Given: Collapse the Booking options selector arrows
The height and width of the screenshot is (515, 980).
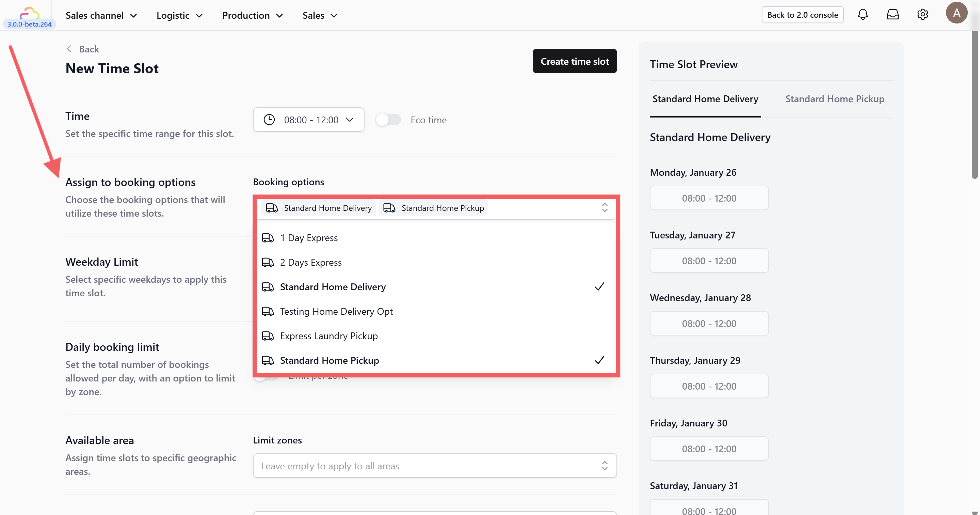Looking at the screenshot, I should [x=604, y=208].
